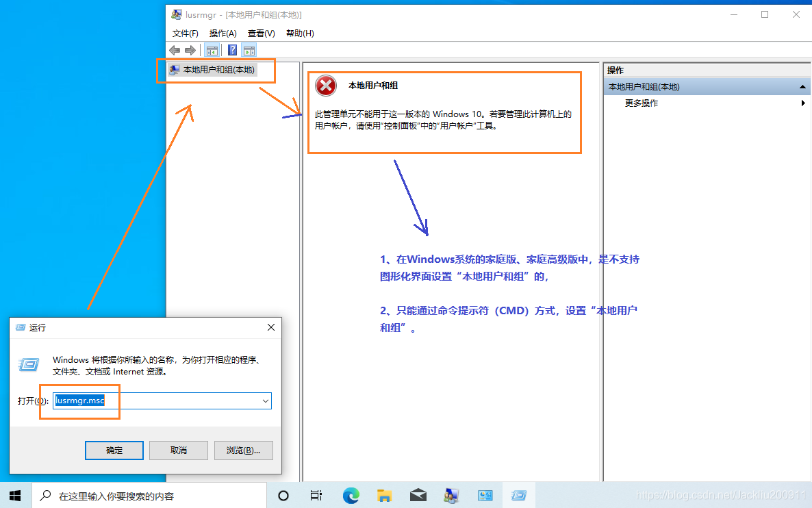Click the Back arrow in lusrmgr toolbar

(175, 50)
